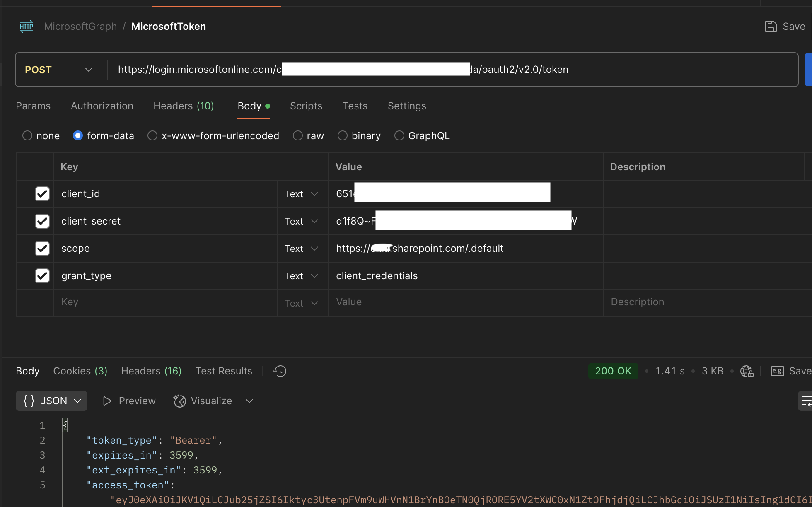
Task: Disable the scope field checkbox
Action: [x=41, y=248]
